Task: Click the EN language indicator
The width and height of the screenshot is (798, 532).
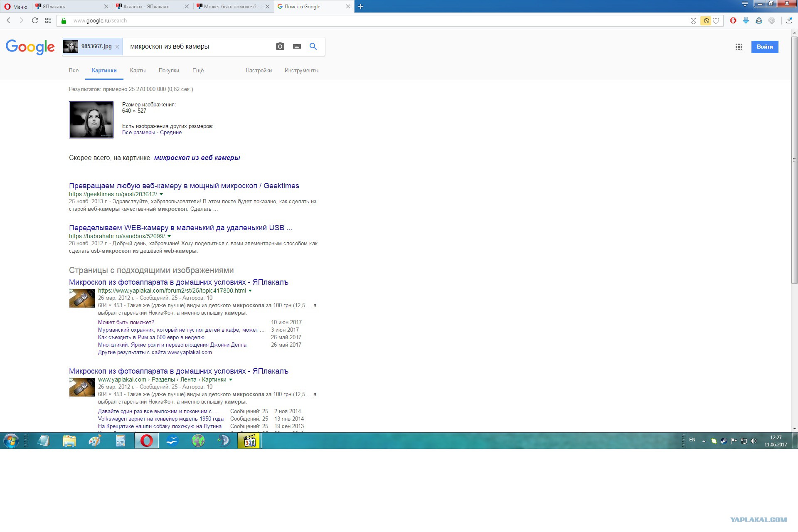Action: 692,440
